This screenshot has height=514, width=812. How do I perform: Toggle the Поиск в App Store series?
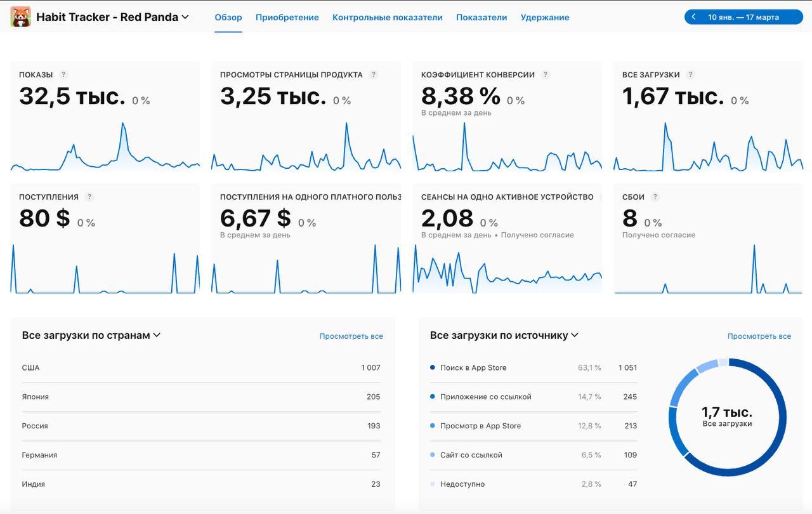(x=433, y=367)
